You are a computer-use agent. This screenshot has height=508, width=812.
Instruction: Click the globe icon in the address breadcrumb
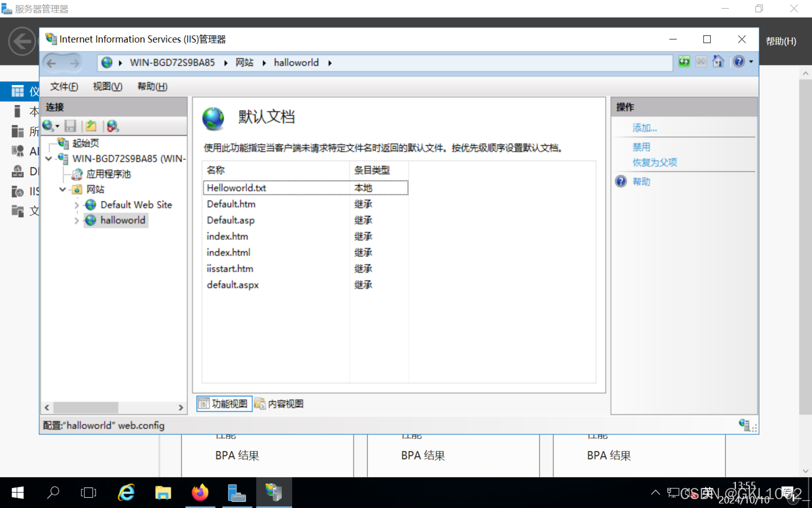(x=106, y=62)
